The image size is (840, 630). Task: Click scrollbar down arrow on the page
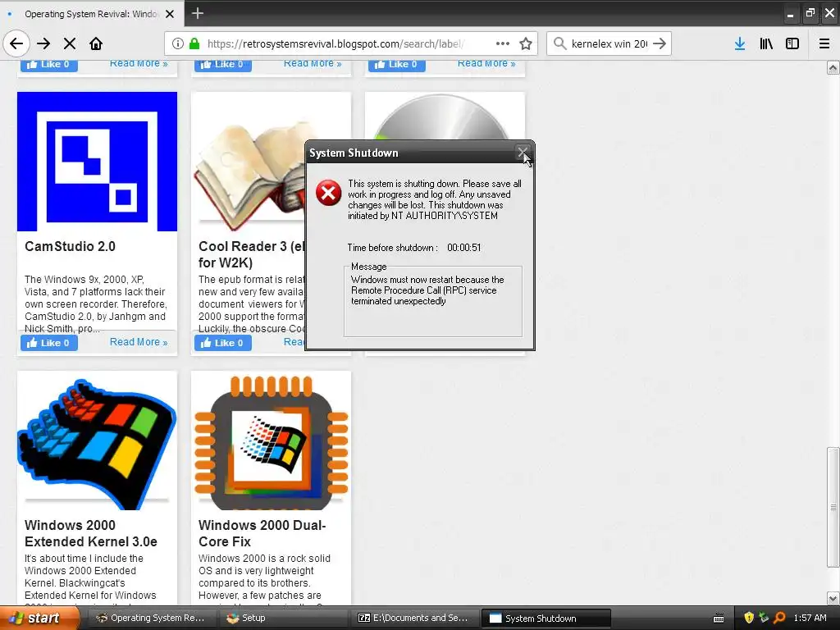[x=833, y=598]
